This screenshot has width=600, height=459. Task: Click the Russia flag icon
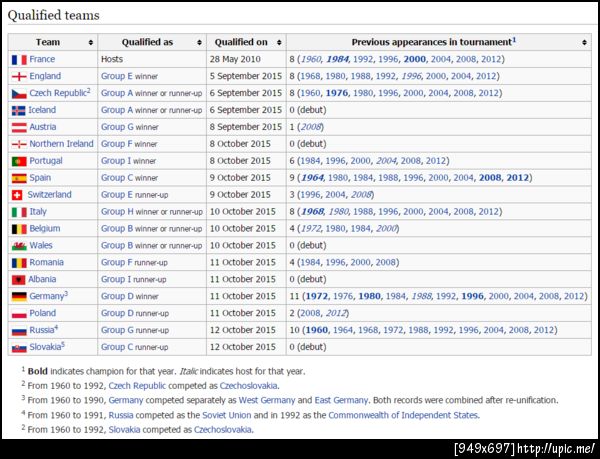pos(19,330)
